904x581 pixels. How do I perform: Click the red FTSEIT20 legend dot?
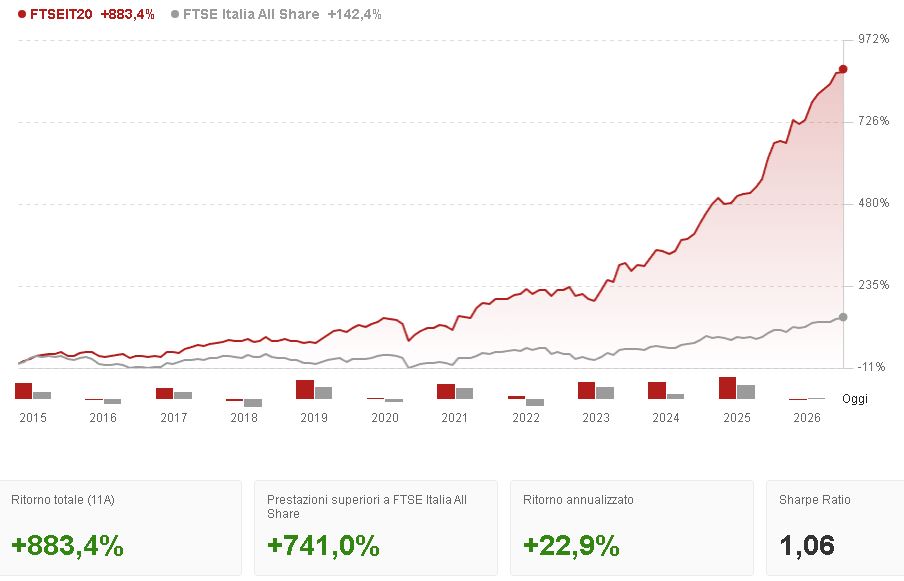[x=22, y=15]
